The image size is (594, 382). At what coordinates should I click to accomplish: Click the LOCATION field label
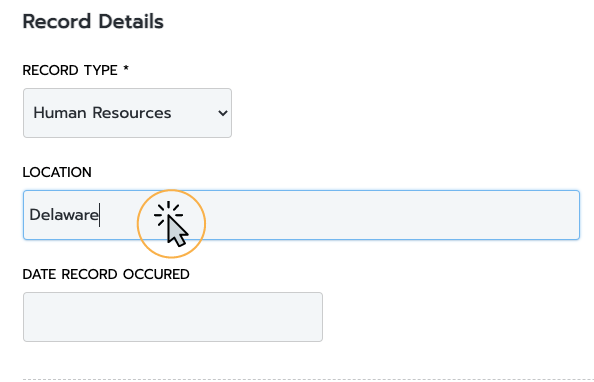pyautogui.click(x=57, y=172)
